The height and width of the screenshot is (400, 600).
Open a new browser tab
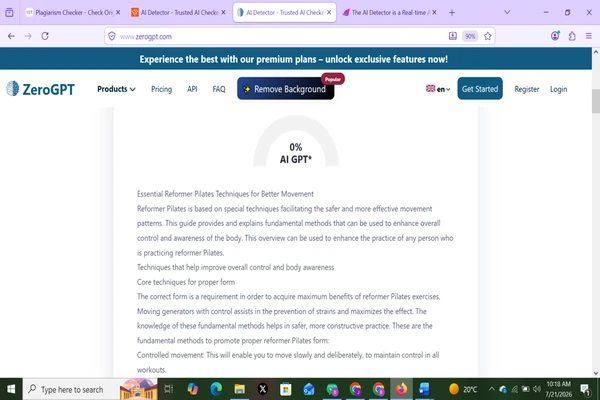pos(452,12)
